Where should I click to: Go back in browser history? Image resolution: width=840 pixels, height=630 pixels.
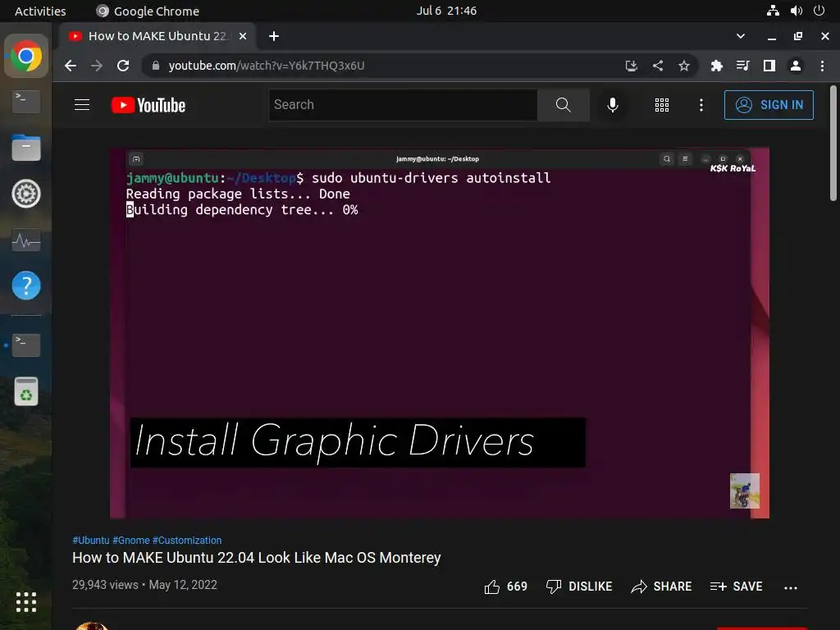point(71,66)
